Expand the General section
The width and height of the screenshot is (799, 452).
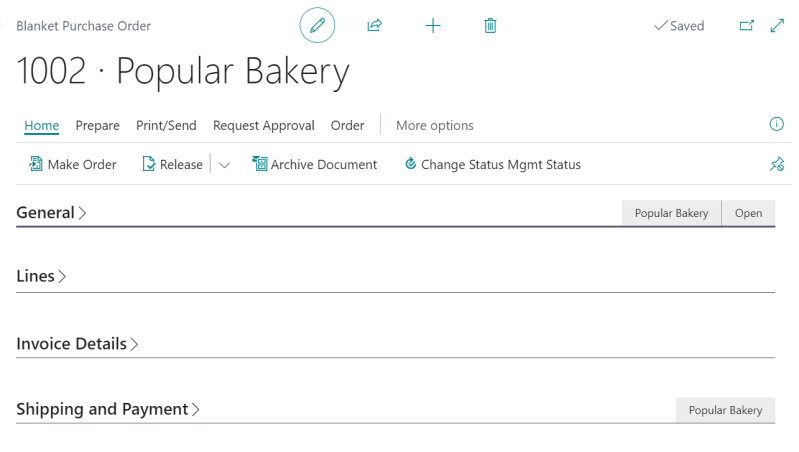(x=51, y=212)
